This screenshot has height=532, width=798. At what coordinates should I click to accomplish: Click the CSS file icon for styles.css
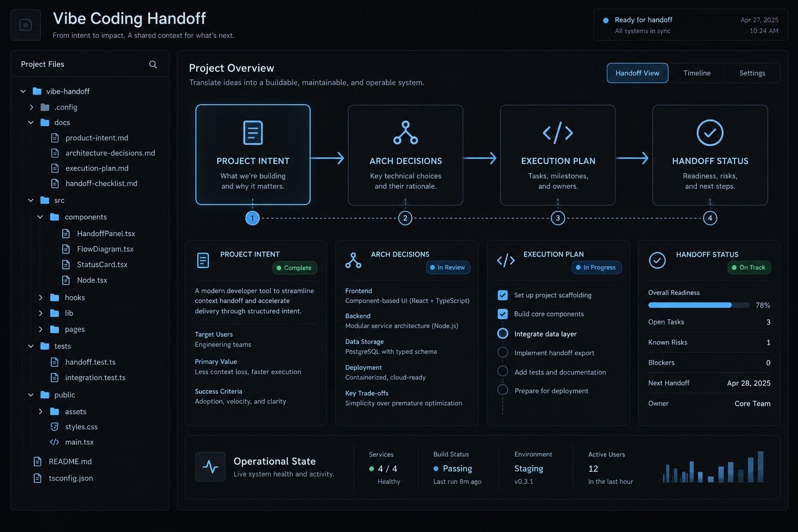[x=54, y=427]
